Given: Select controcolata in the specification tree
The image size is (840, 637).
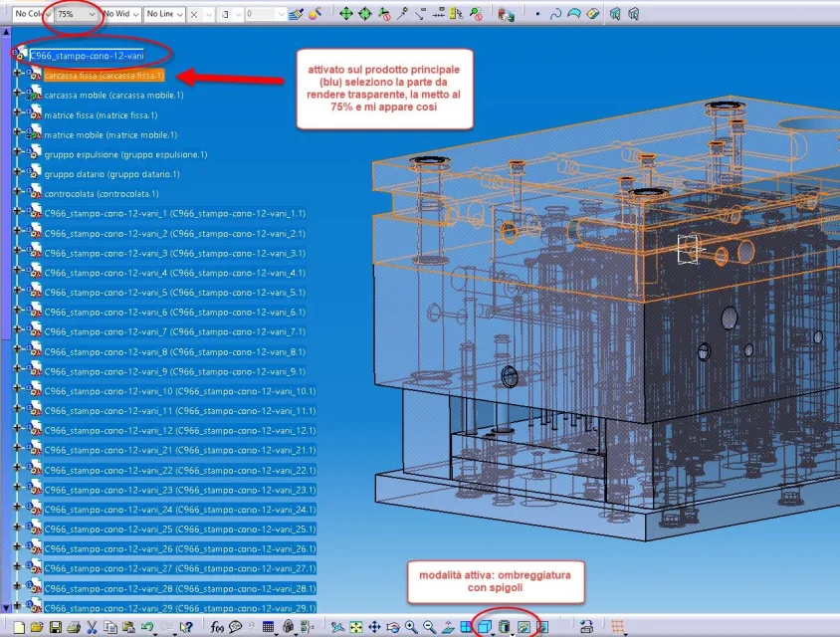Looking at the screenshot, I should click(x=102, y=194).
